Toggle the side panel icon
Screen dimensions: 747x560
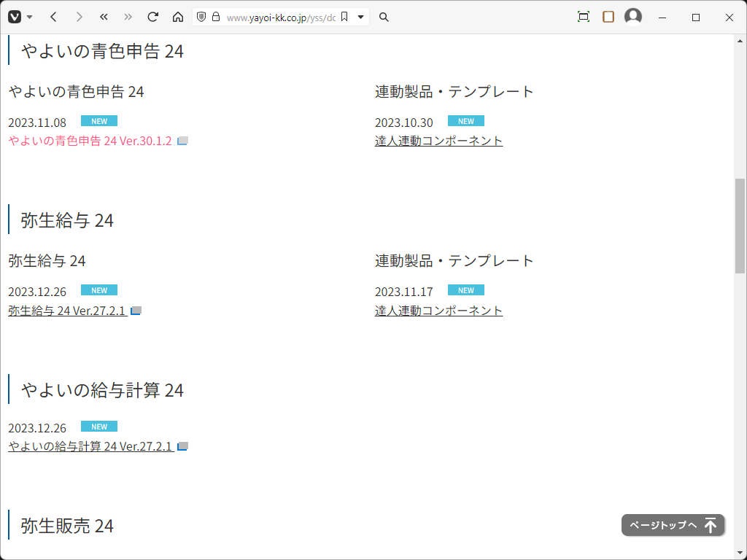tap(608, 17)
